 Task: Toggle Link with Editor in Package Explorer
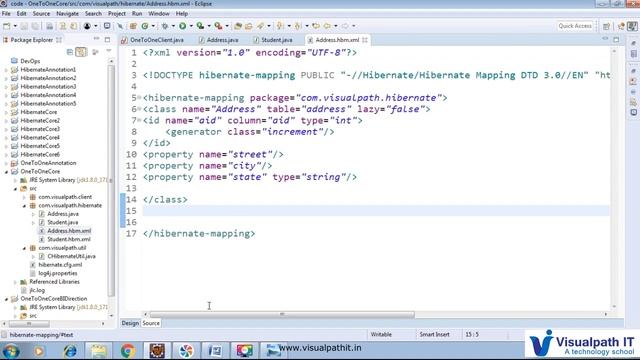(x=81, y=52)
